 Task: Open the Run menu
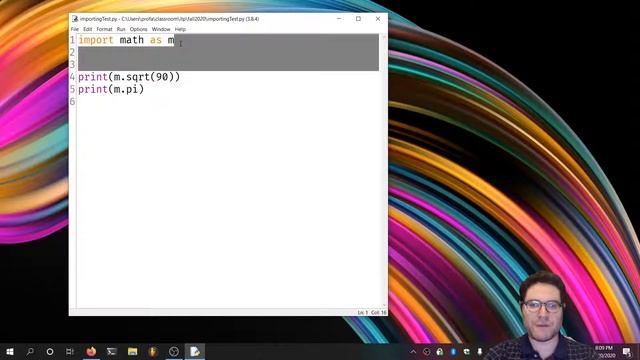pos(121,29)
